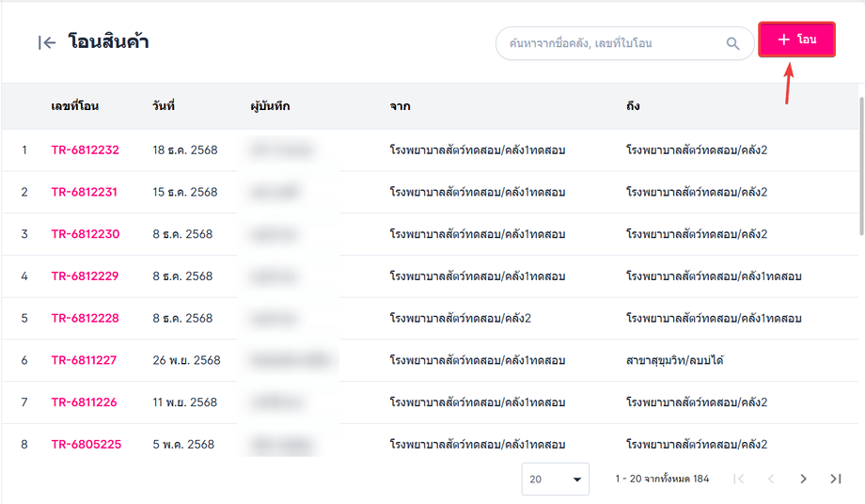Image resolution: width=865 pixels, height=504 pixels.
Task: Open transfer TR-6811226
Action: (x=84, y=402)
